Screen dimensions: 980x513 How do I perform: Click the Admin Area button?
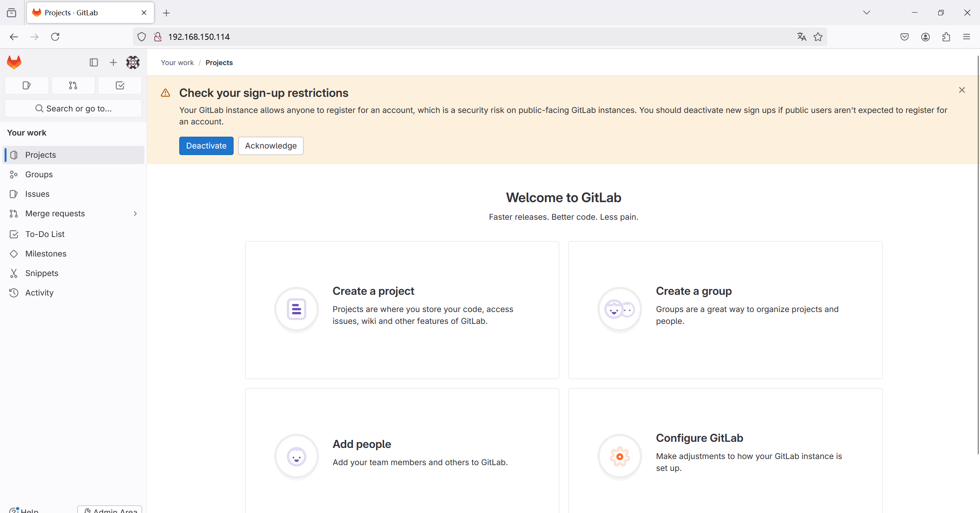coord(110,510)
